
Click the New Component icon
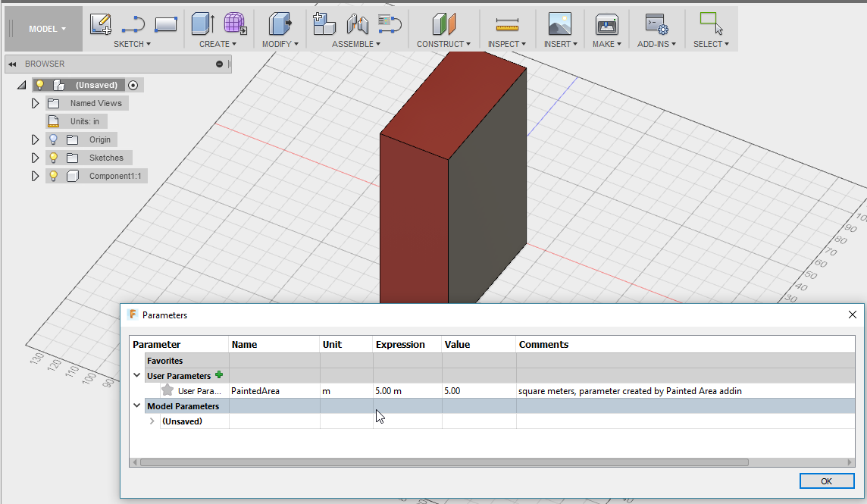[x=324, y=24]
